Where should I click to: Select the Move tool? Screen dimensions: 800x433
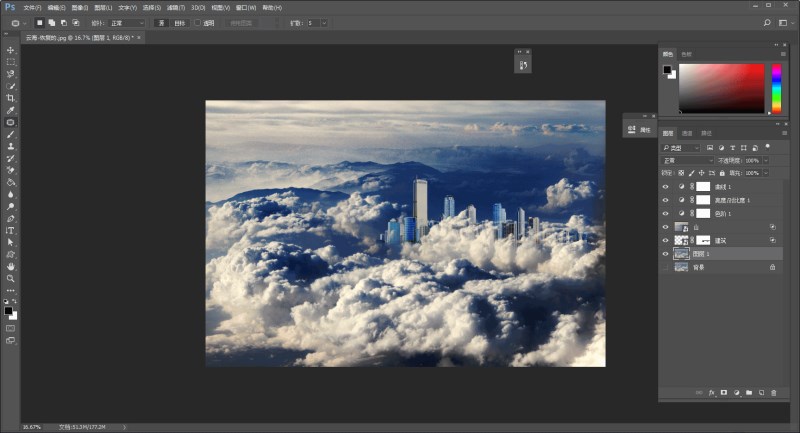point(11,50)
